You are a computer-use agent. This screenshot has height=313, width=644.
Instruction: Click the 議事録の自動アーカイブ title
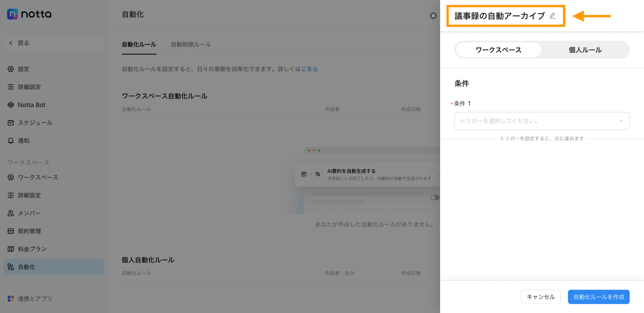pyautogui.click(x=500, y=16)
